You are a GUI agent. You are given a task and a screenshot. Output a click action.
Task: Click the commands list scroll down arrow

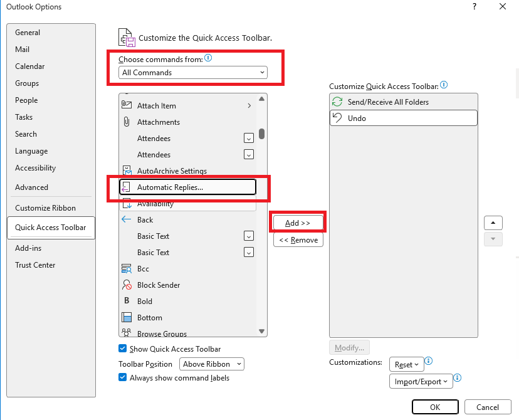pos(261,331)
